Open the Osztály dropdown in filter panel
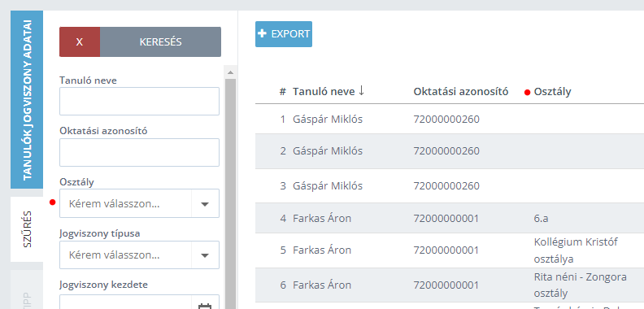The width and height of the screenshot is (644, 309). pyautogui.click(x=139, y=203)
